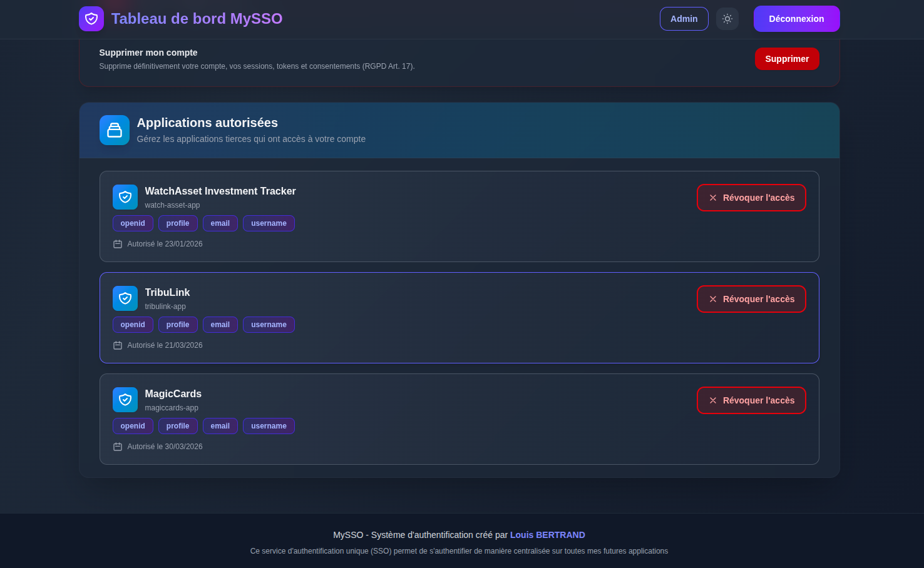This screenshot has height=568, width=924.
Task: Revoke access for WatchAsset Investment Tracker
Action: 751,198
